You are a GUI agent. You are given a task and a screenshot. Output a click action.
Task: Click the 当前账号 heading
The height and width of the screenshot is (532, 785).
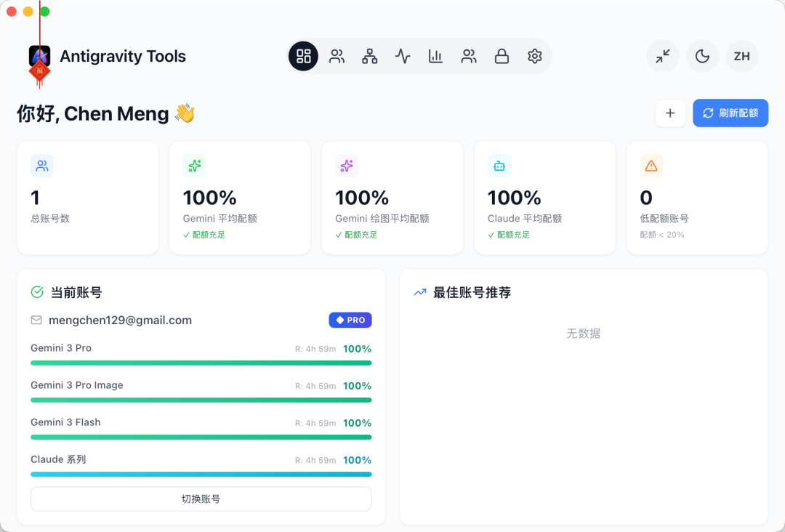pyautogui.click(x=76, y=292)
